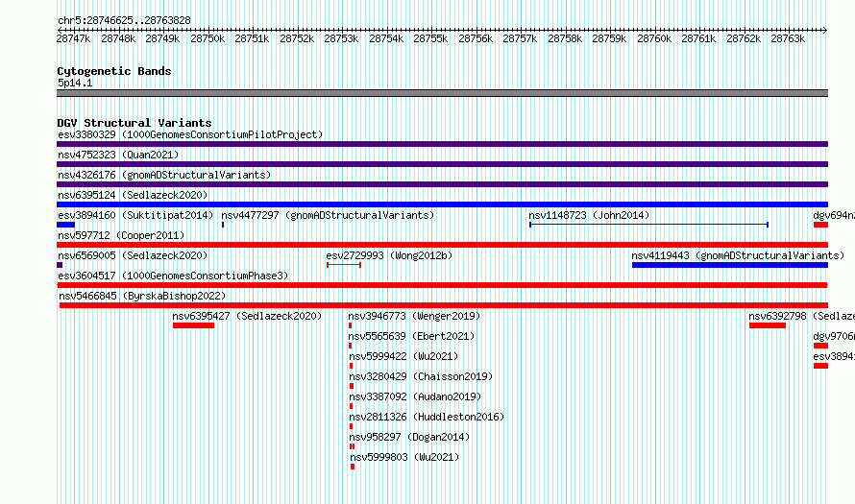
Task: Open esv3604517 (1000GenomesConsortiumPhase3) label
Action: coord(173,276)
